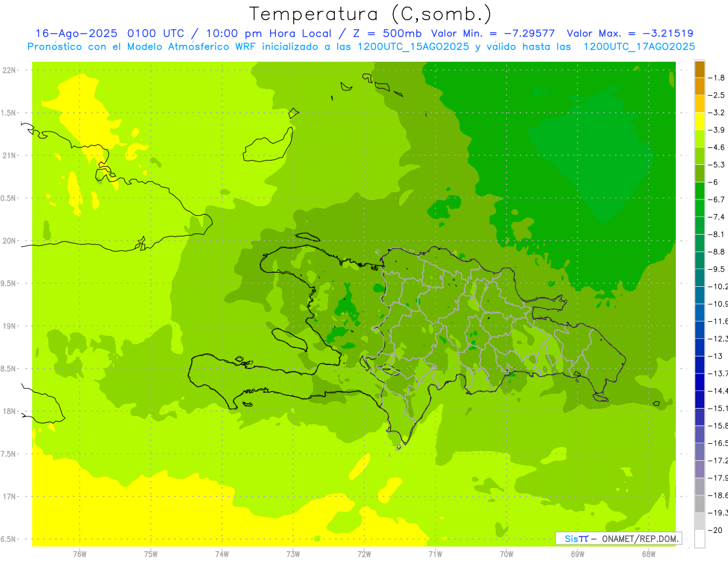Click the "70W" longitude label
This screenshot has height=562, width=728.
click(x=507, y=554)
